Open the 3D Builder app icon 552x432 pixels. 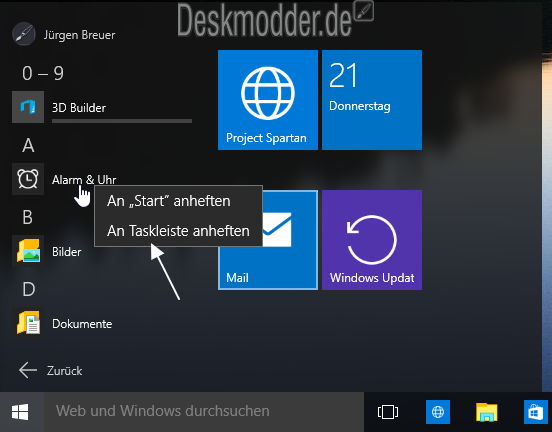pos(28,107)
